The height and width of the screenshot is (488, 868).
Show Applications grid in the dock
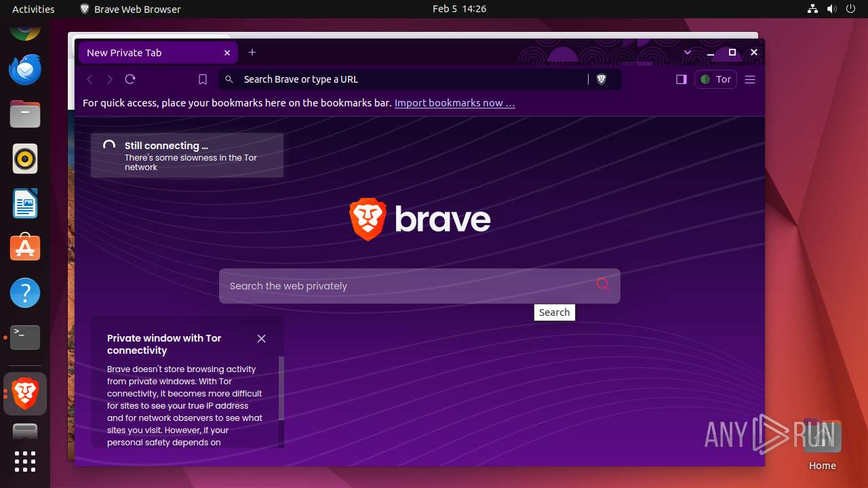point(25,461)
